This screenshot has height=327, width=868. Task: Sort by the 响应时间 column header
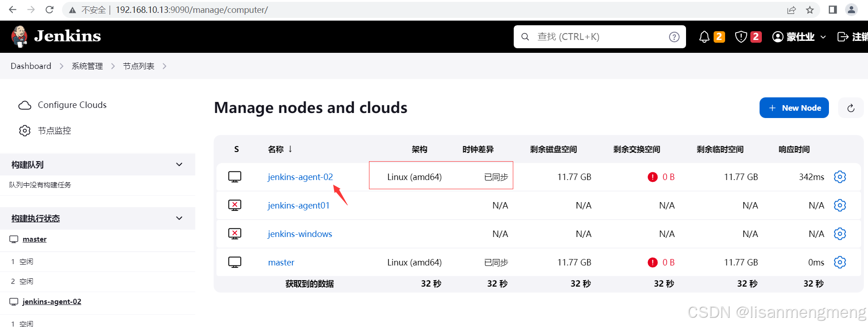(x=794, y=149)
